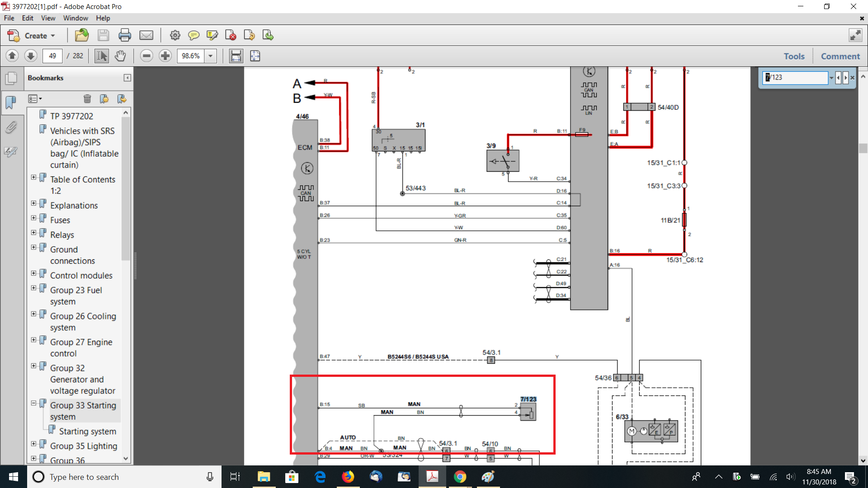Toggle the Select text tool
Screen dimensions: 868x488
(x=101, y=56)
